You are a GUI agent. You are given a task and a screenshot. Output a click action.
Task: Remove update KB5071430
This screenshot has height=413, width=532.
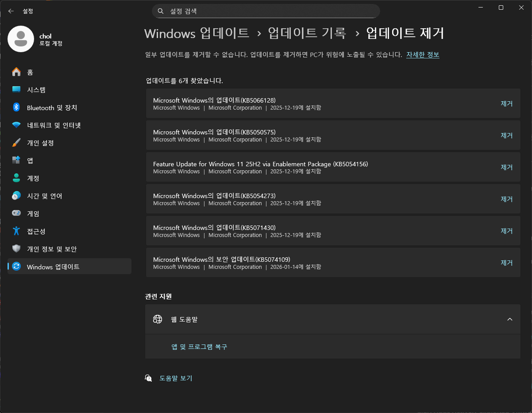click(506, 231)
